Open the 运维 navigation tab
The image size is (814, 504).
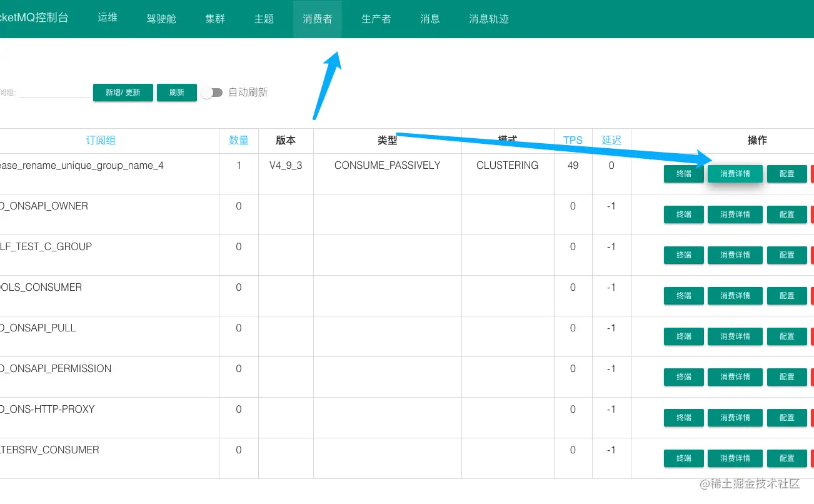108,18
